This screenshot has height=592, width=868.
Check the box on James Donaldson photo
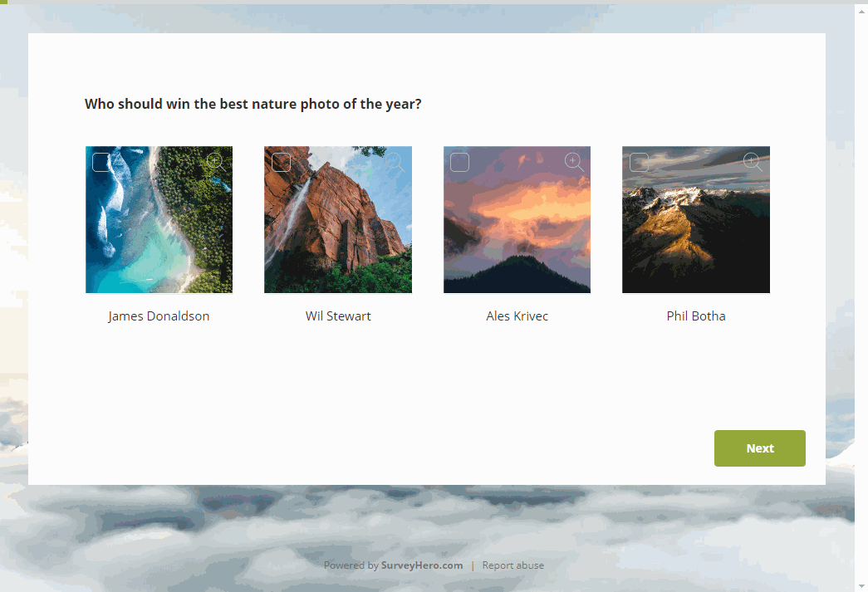pyautogui.click(x=101, y=163)
